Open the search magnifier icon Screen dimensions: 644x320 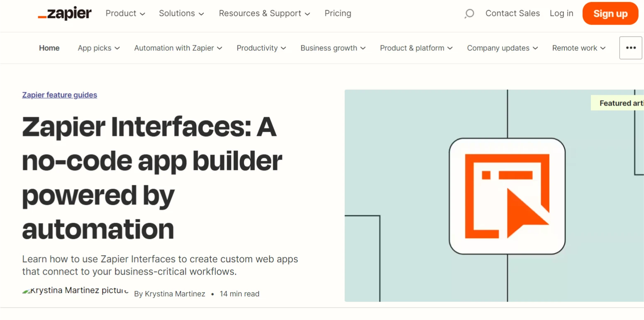pos(469,14)
